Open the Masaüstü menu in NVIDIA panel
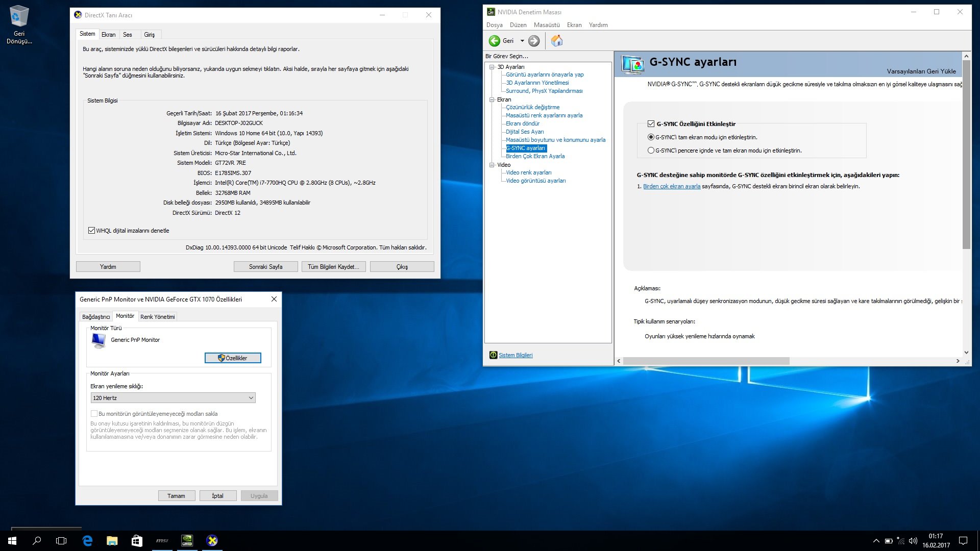 tap(546, 25)
